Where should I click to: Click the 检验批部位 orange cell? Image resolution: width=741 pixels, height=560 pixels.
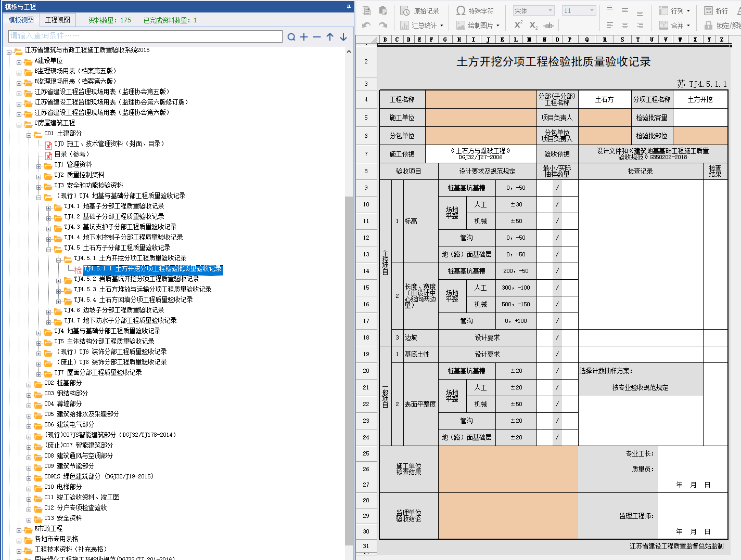(x=700, y=136)
